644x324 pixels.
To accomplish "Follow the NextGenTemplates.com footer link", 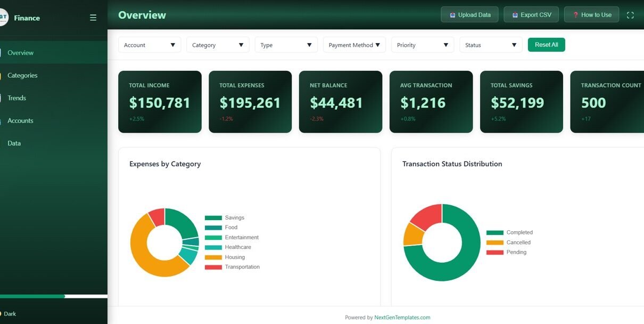I will pos(402,318).
